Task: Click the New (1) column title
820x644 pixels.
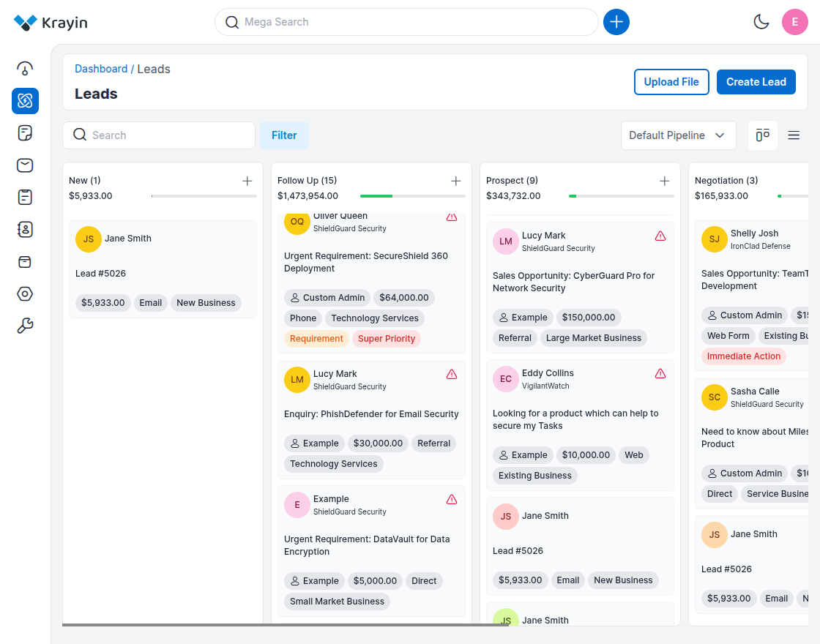Action: coord(85,180)
